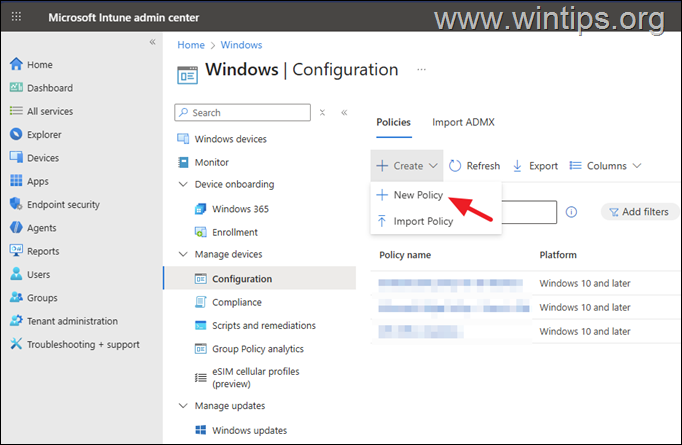Open Windows devices in the menu
This screenshot has width=682, height=445.
[x=230, y=139]
